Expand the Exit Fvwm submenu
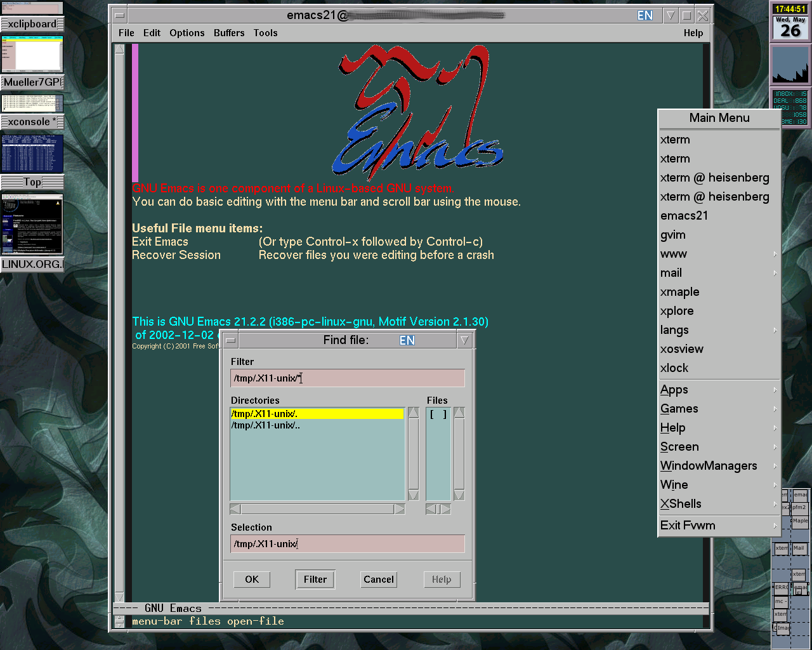The height and width of the screenshot is (650, 812). (719, 526)
